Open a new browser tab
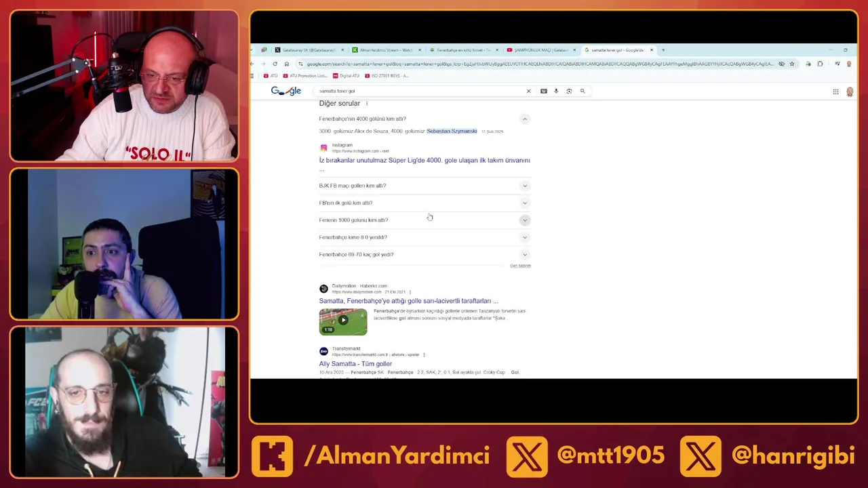 (x=663, y=49)
